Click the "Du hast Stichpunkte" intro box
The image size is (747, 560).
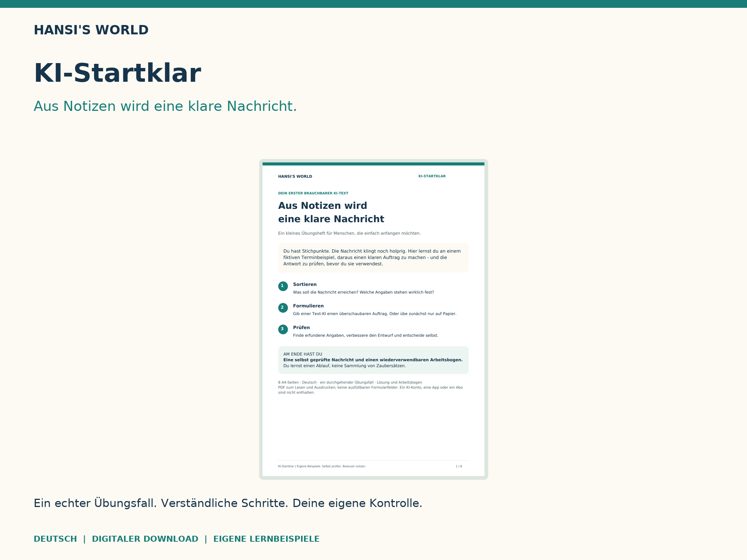pos(373,258)
